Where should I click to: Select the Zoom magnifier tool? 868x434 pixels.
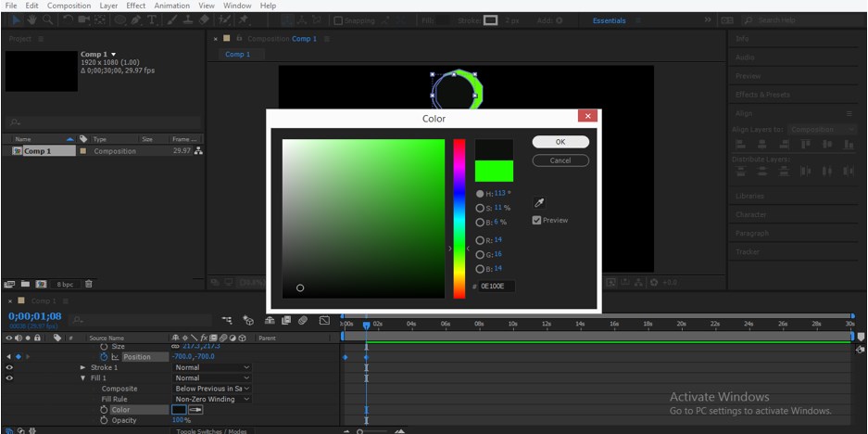(x=47, y=20)
